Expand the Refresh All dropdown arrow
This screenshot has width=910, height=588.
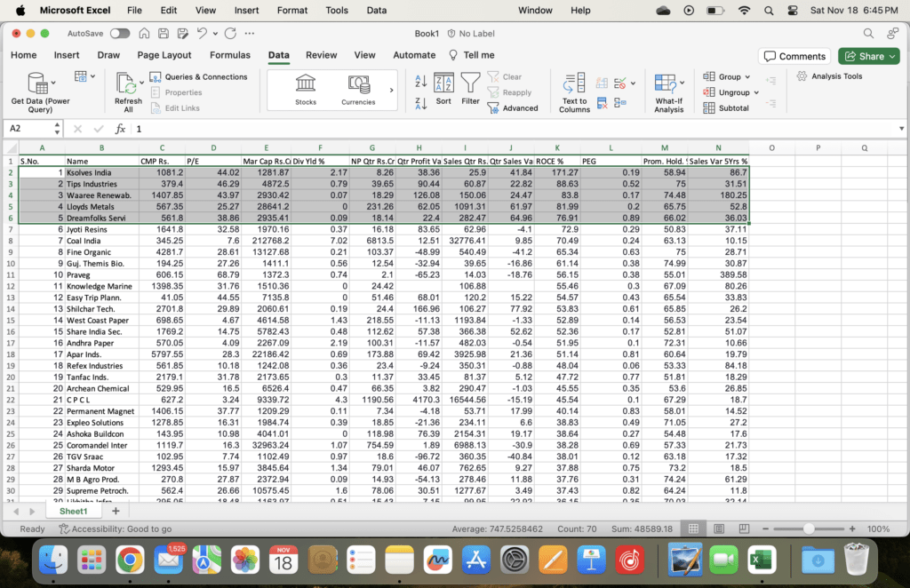pyautogui.click(x=141, y=83)
